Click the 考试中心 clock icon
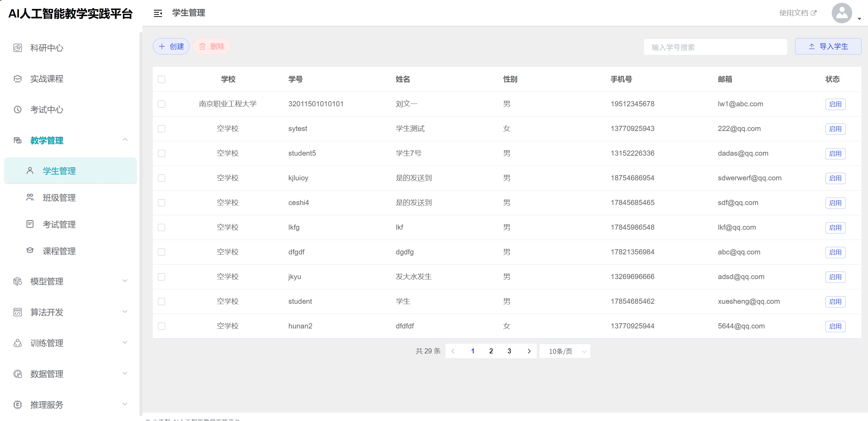Image resolution: width=868 pixels, height=421 pixels. click(17, 110)
